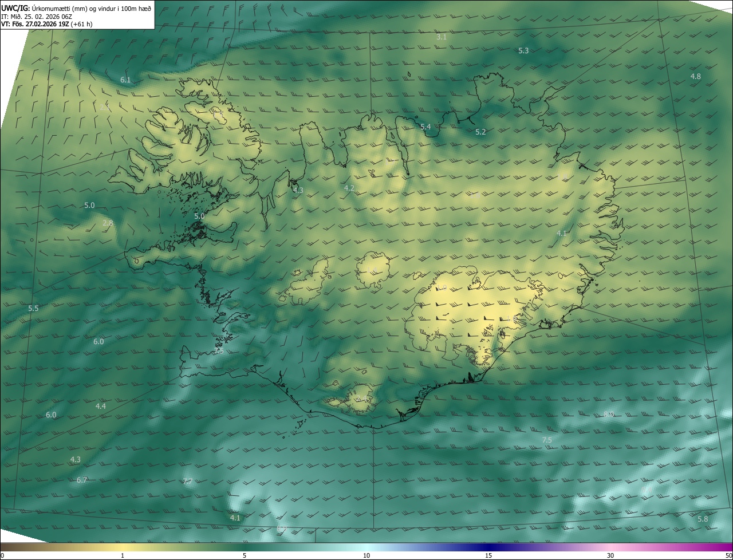
Task: Click the map value label 6.7
Action: 81,480
